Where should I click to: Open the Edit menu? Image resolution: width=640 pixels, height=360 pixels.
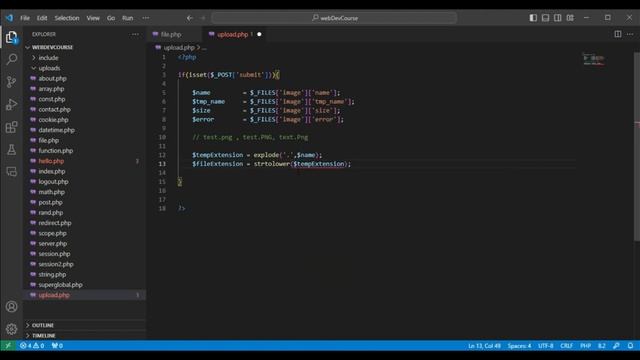pyautogui.click(x=42, y=18)
